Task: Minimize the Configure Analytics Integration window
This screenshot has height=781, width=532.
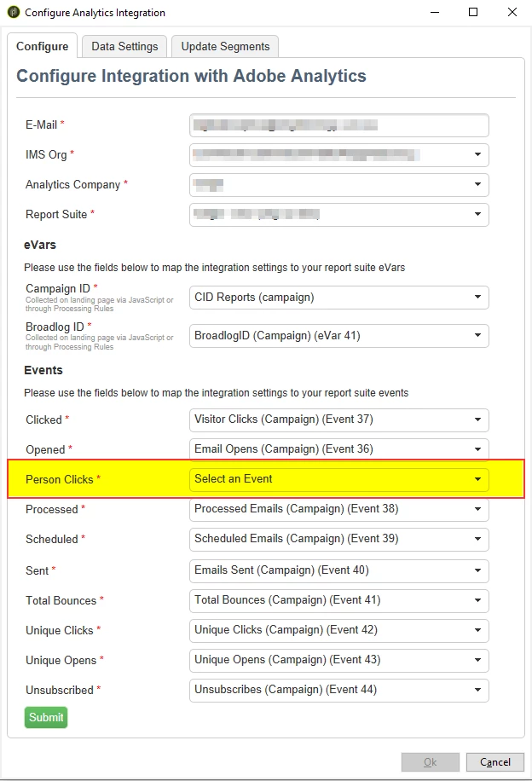Action: coord(435,12)
